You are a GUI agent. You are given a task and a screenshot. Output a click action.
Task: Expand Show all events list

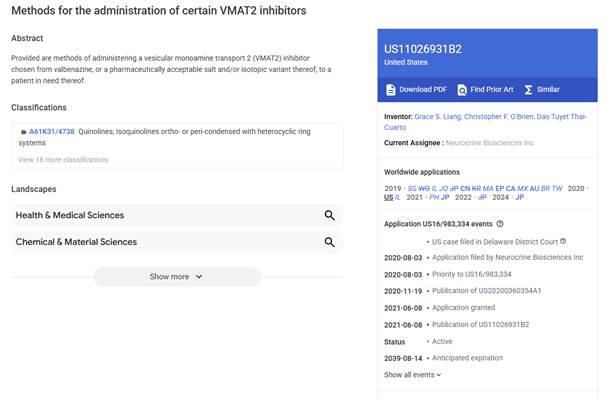coord(412,375)
